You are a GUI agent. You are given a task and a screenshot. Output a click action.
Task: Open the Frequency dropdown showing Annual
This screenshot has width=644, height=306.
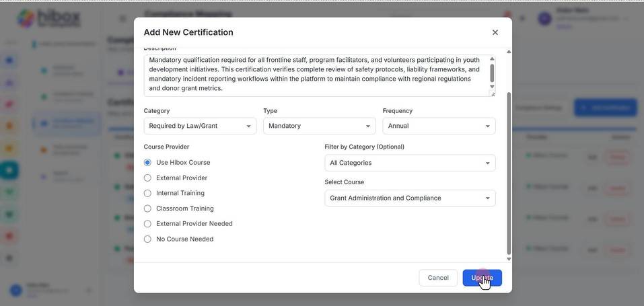[x=439, y=126]
